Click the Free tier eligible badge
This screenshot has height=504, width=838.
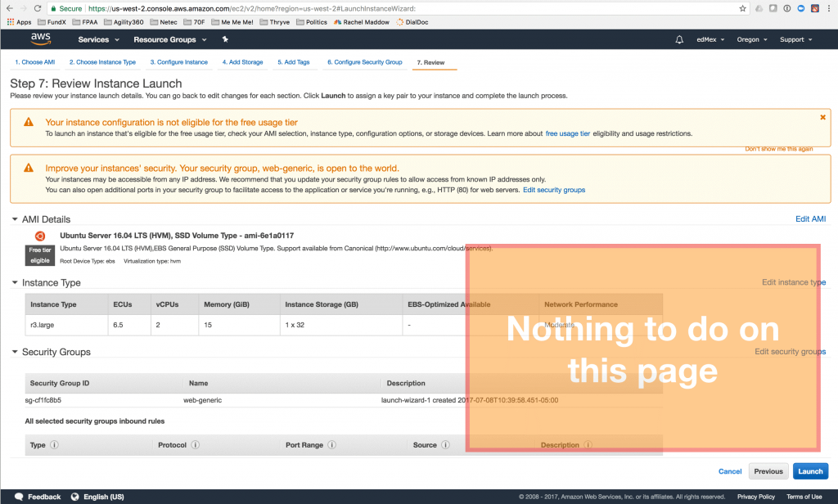(40, 255)
